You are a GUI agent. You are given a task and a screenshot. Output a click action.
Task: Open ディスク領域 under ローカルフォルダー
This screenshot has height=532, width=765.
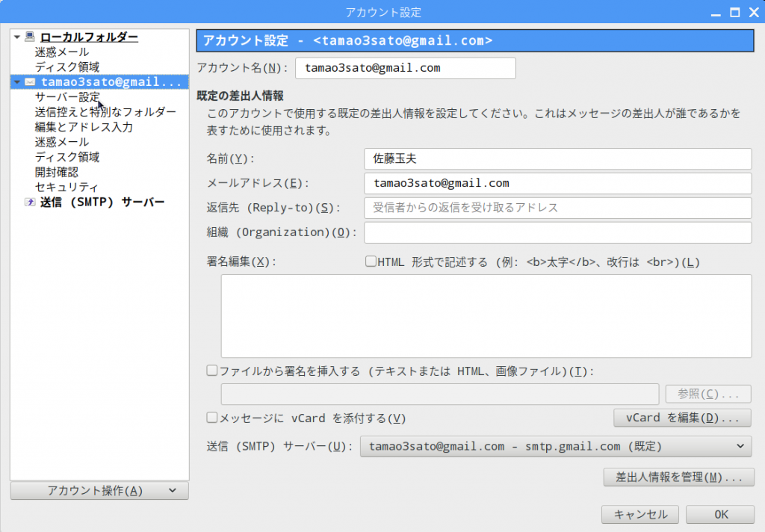click(67, 66)
